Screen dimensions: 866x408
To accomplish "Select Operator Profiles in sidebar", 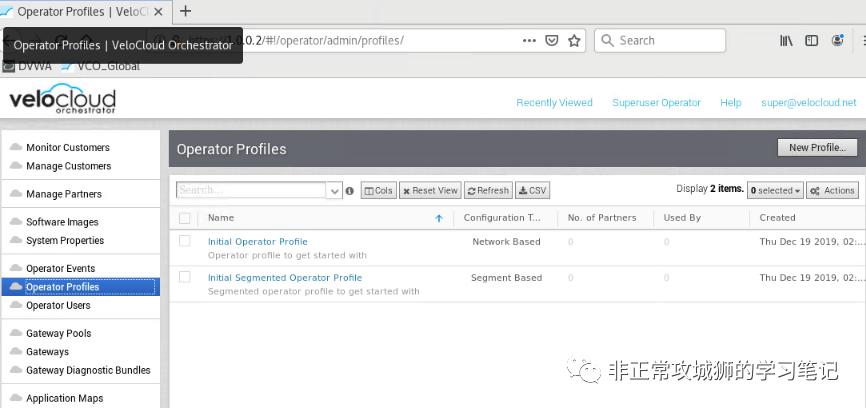I will pyautogui.click(x=81, y=287).
